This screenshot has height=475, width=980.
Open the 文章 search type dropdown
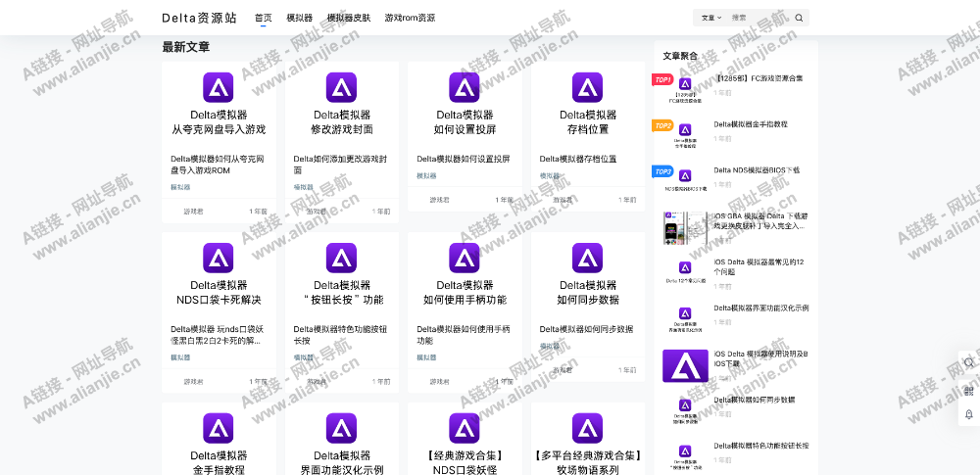pyautogui.click(x=711, y=19)
